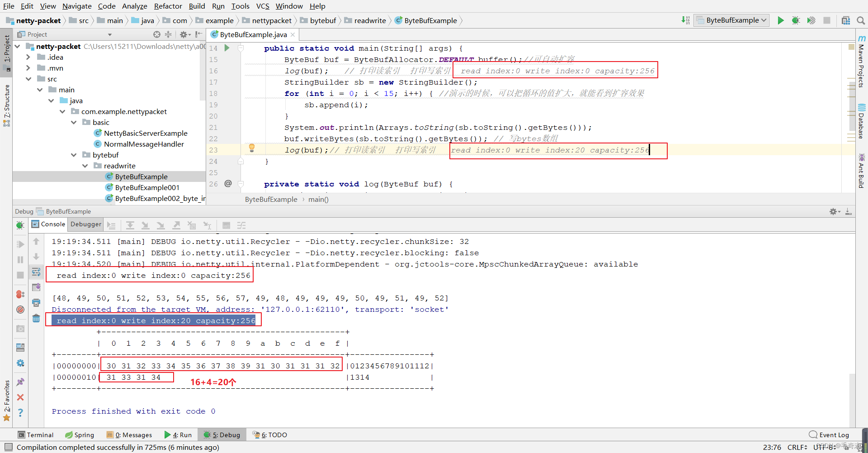Open the Event Log
Screen dimensions: 868x453
(829, 435)
